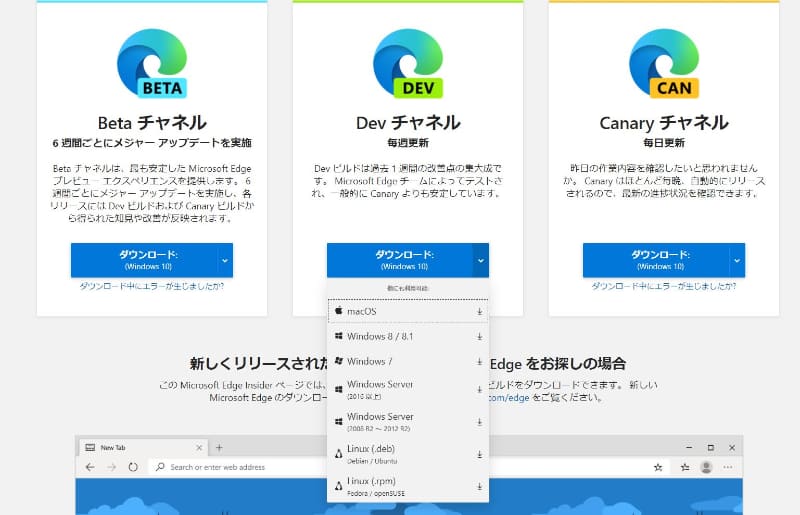Click the Windows flag icon beside Windows 7
The height and width of the screenshot is (515, 800).
point(339,361)
